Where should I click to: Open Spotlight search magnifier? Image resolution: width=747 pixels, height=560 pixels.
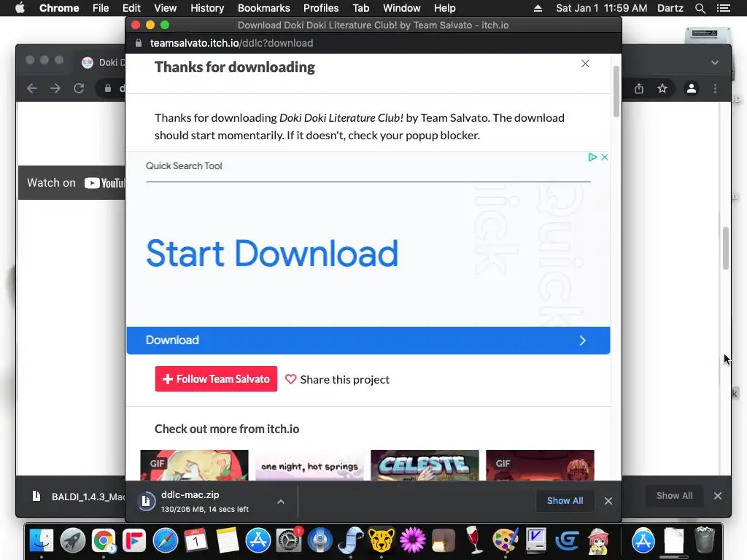pyautogui.click(x=700, y=8)
